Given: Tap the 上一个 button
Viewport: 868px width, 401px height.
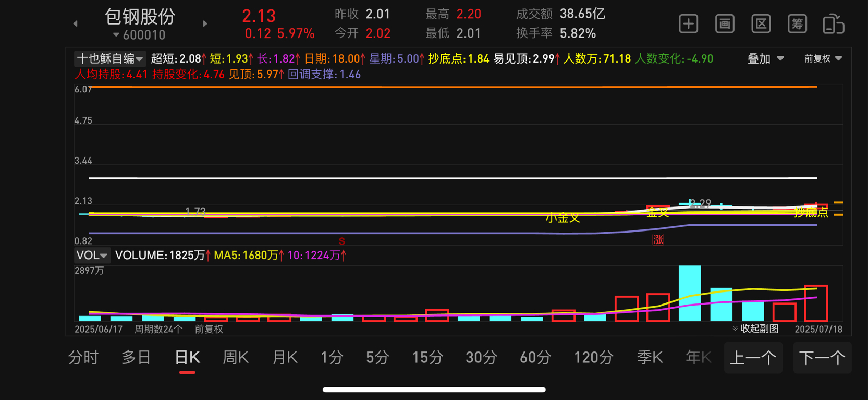Looking at the screenshot, I should pos(753,358).
